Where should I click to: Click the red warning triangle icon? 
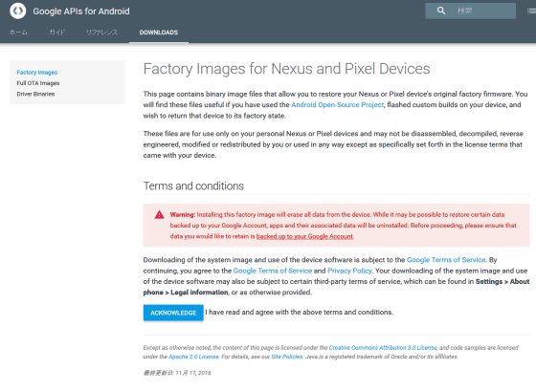coord(159,214)
